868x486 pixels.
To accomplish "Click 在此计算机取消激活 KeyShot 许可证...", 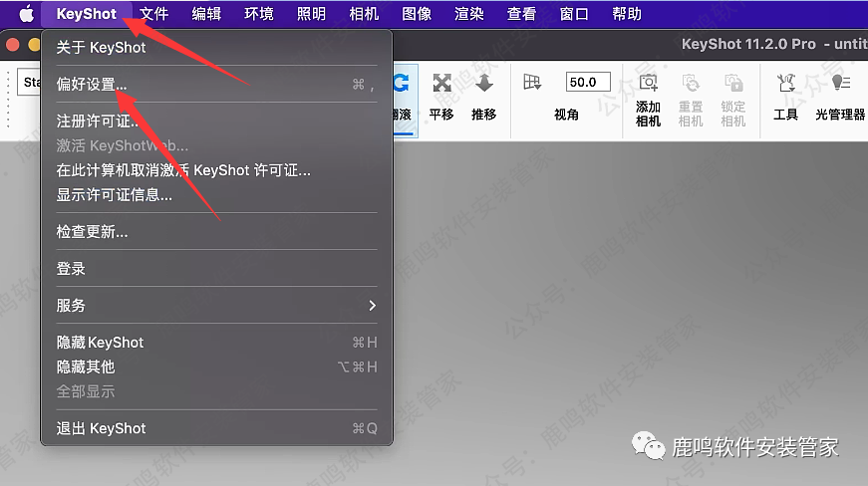I will [183, 170].
